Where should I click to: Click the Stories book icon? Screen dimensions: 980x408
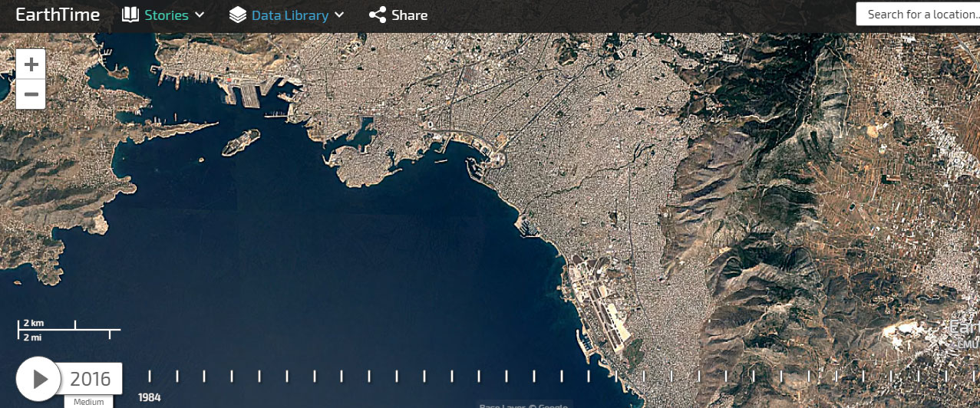point(130,15)
